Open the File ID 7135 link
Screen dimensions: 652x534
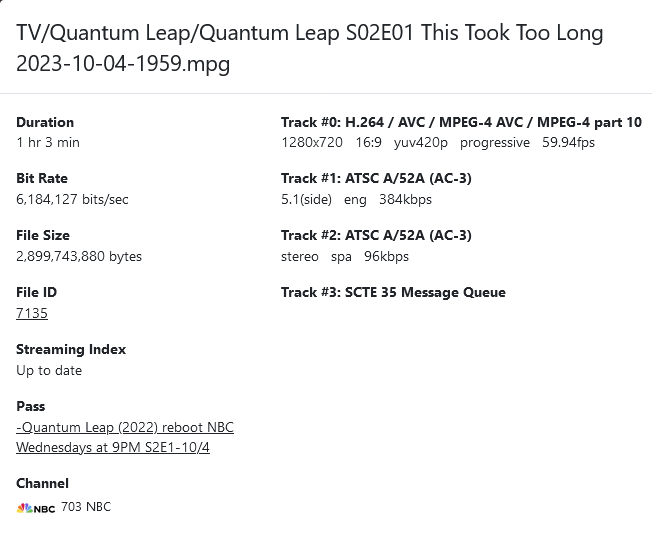coord(32,313)
